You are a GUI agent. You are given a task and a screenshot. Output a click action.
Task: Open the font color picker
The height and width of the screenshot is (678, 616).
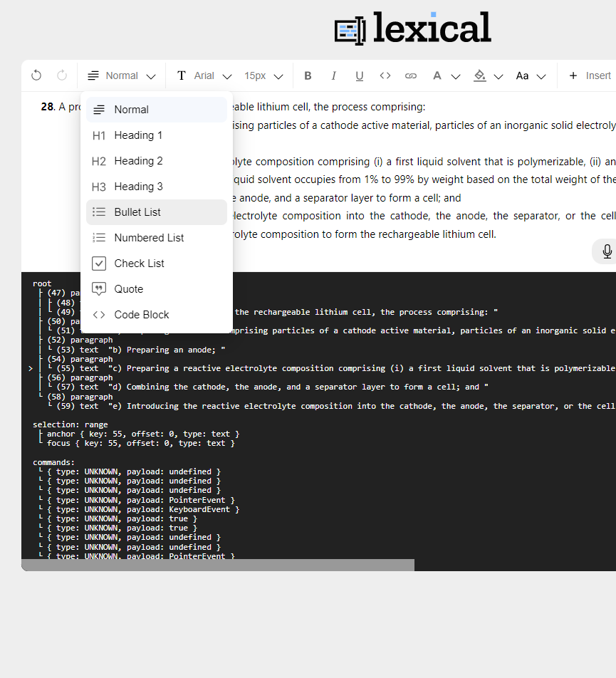point(437,75)
